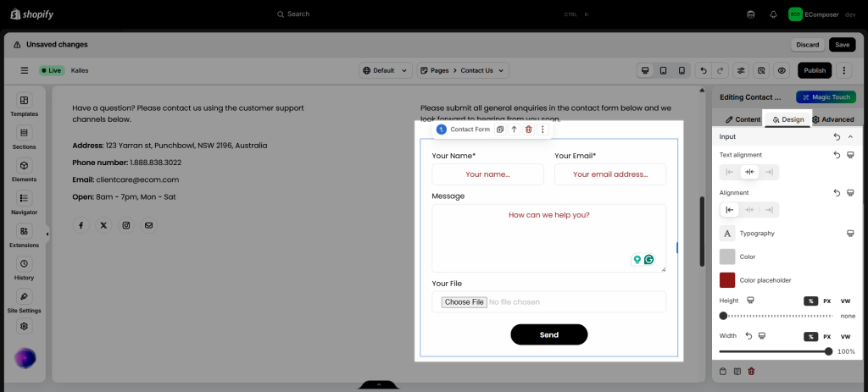Collapse the Input section chevron
868x392 pixels.
pos(850,136)
